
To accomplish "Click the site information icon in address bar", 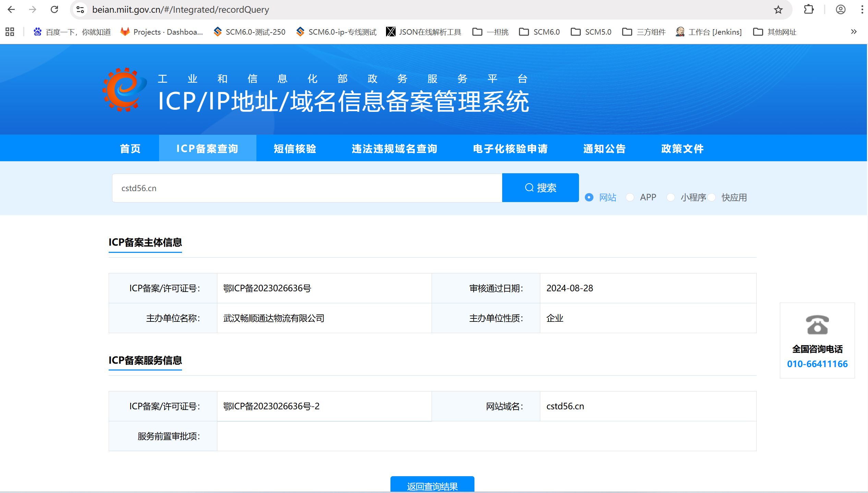I will pos(80,10).
